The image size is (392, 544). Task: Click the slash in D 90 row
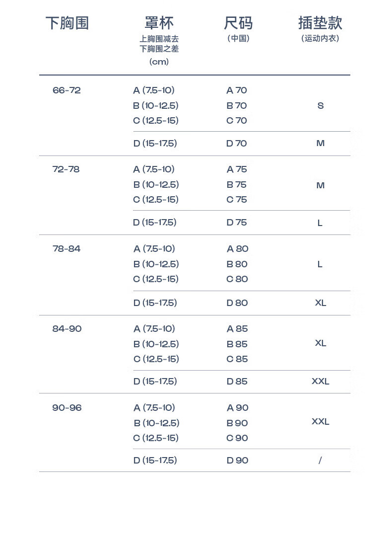click(x=320, y=461)
